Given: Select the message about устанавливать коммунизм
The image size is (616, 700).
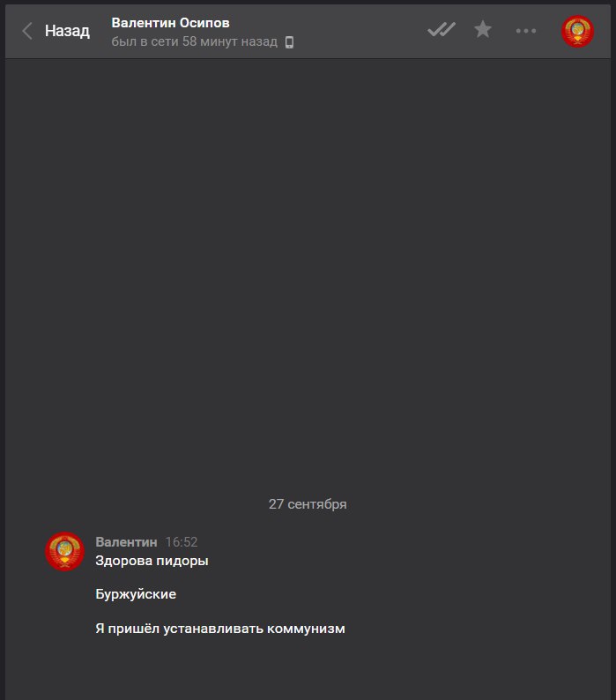Looking at the screenshot, I should pos(220,629).
